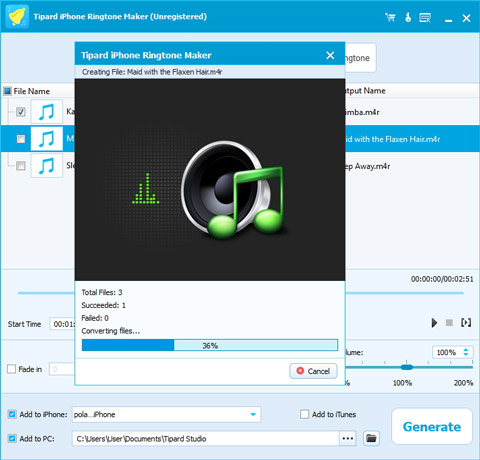Screen dimensions: 480x460
Task: Select the Flaxen Hair.m4r output name
Action: click(x=392, y=139)
